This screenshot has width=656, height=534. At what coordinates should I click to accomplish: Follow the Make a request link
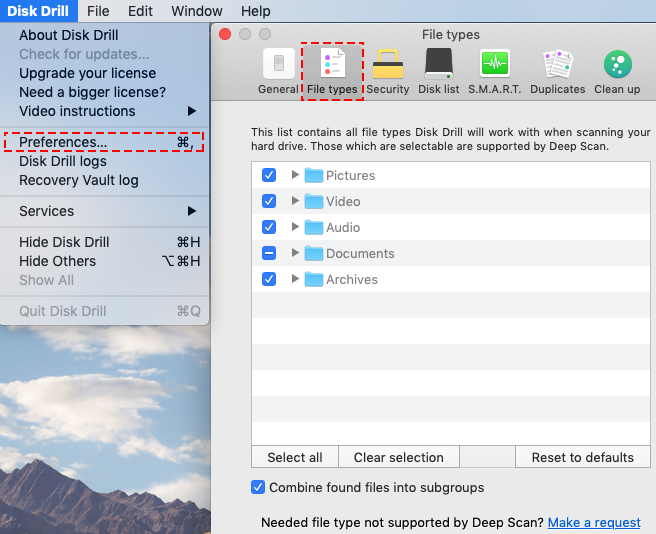coord(594,523)
